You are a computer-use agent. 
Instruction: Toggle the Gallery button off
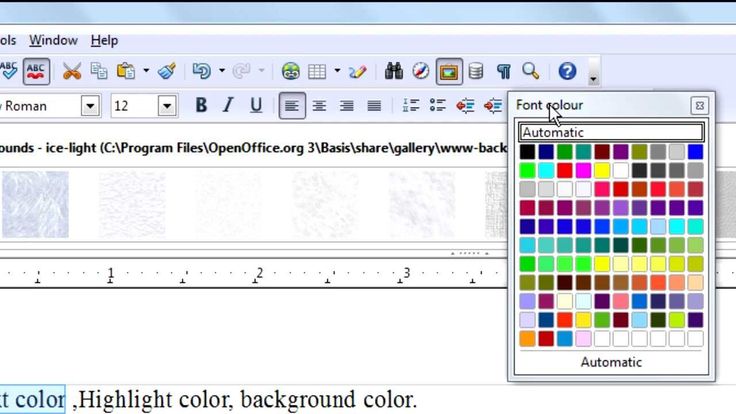(x=449, y=71)
